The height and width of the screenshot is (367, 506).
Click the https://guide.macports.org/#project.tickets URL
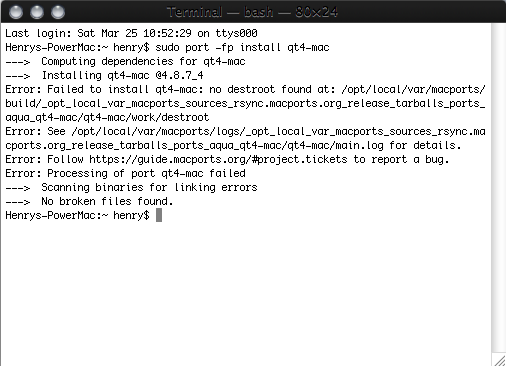click(218, 159)
